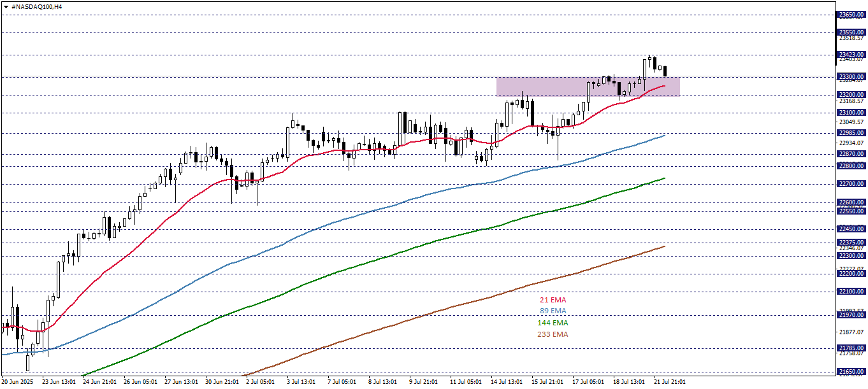This screenshot has height=389, width=868.
Task: Select the 22550.00 price level label
Action: [x=851, y=211]
